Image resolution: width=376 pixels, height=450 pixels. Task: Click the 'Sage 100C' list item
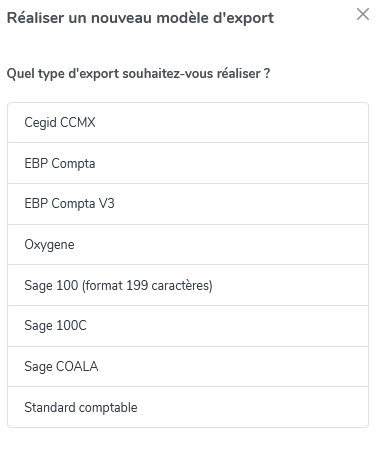pos(188,326)
